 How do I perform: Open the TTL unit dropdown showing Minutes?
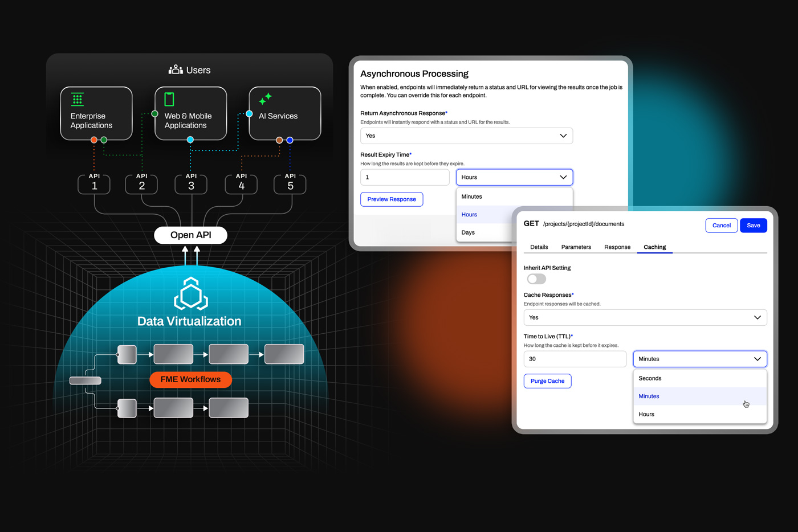(x=700, y=359)
